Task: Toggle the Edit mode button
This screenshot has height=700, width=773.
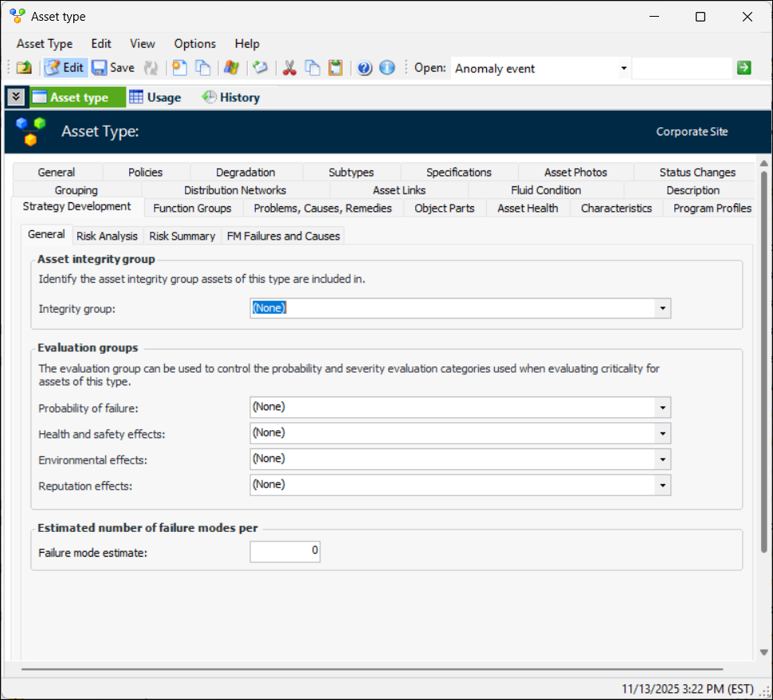Action: point(65,68)
